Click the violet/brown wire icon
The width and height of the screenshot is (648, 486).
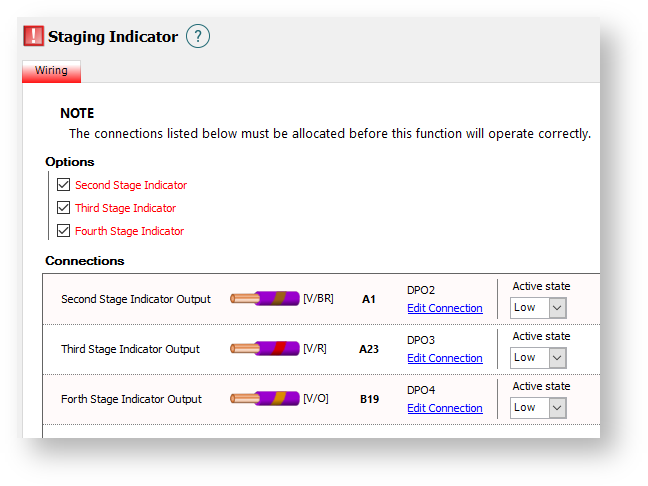point(265,298)
